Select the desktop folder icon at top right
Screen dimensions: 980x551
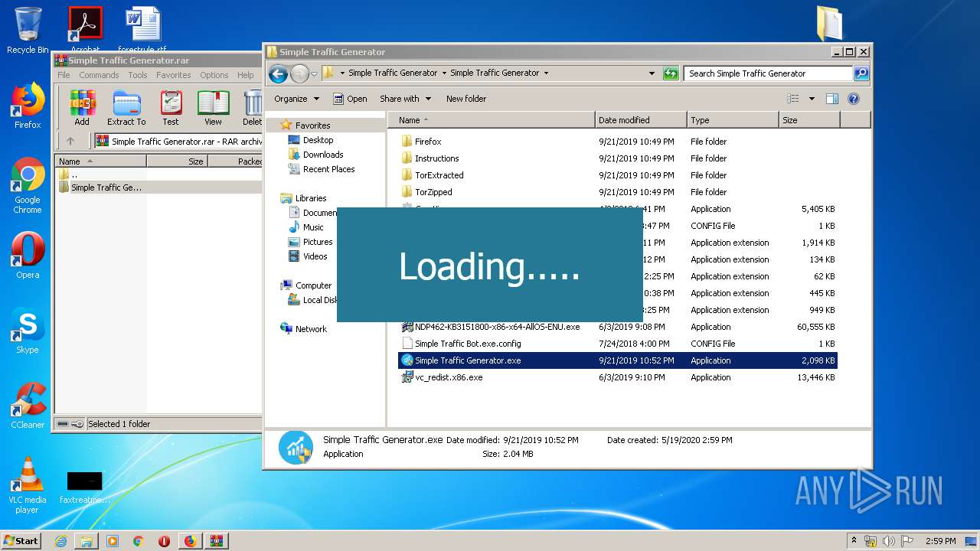click(830, 23)
